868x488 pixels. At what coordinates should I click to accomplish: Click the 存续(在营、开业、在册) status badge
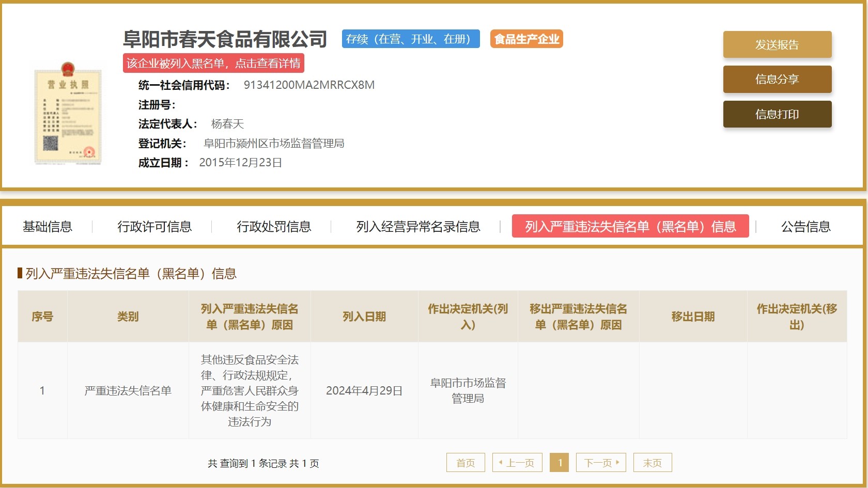[x=411, y=39]
